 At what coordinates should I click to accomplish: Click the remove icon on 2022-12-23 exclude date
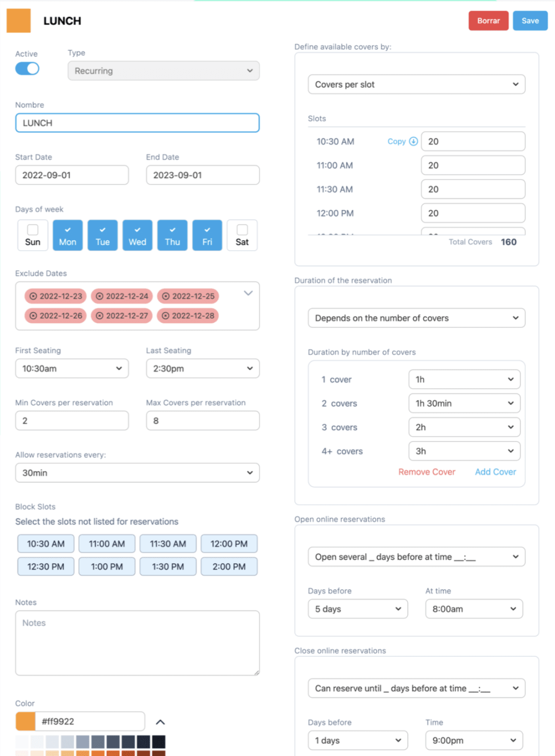tap(33, 296)
